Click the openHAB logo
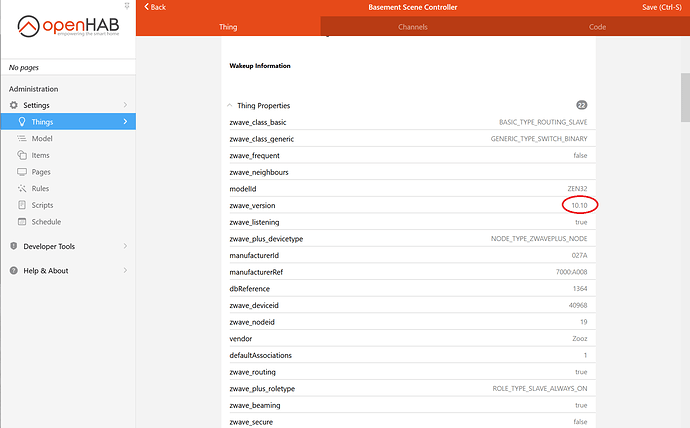The height and width of the screenshot is (428, 690). pos(68,26)
